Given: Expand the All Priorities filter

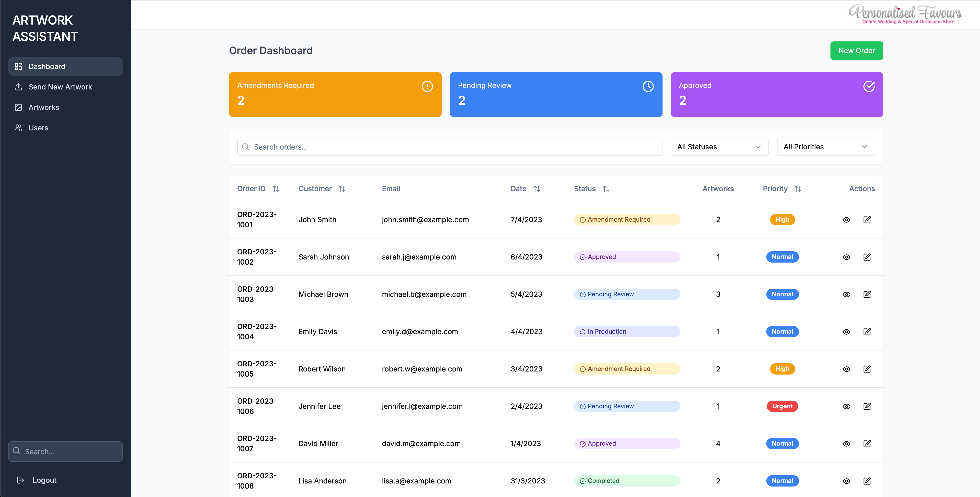Looking at the screenshot, I should 826,147.
